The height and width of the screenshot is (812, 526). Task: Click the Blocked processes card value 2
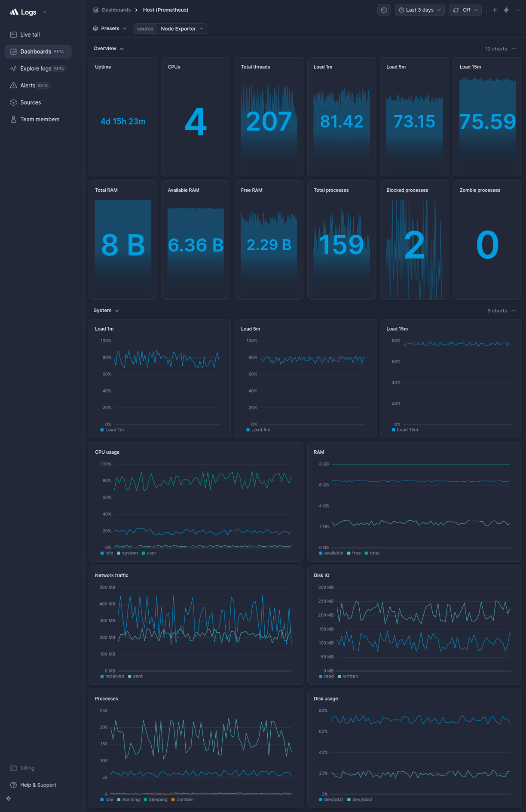[414, 245]
